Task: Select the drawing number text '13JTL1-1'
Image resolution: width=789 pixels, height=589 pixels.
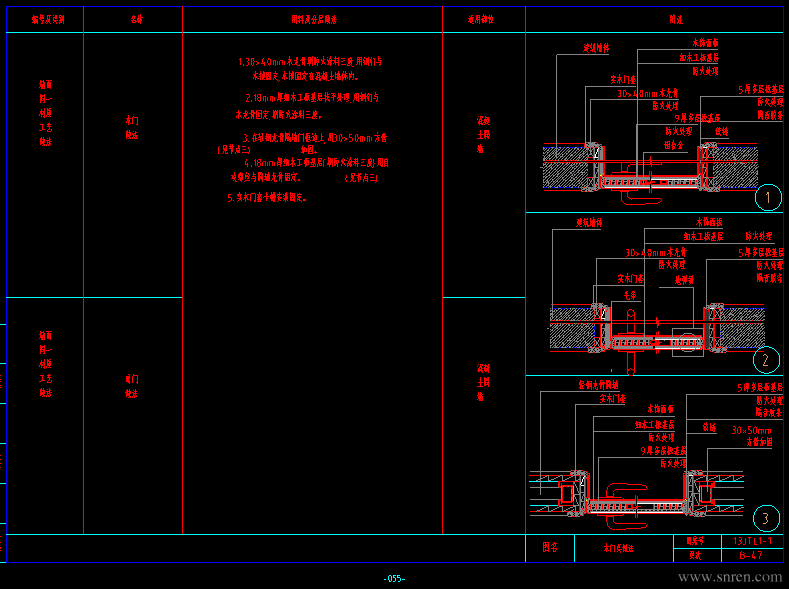Action: pyautogui.click(x=752, y=541)
